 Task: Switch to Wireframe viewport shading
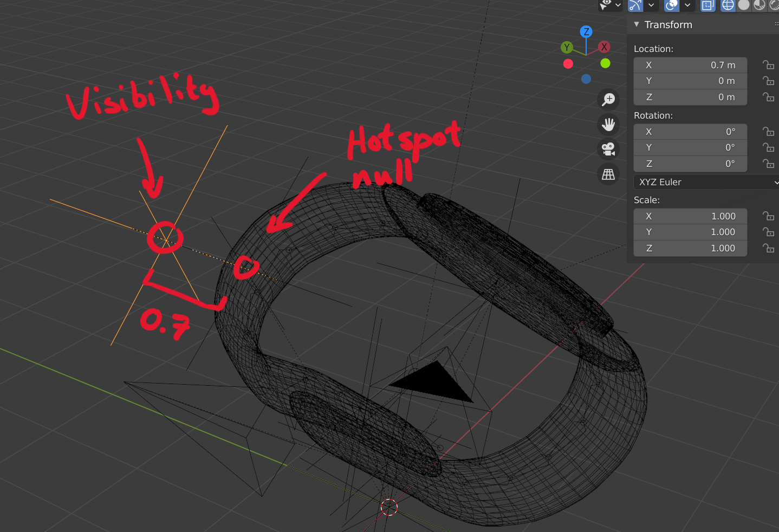pos(728,5)
